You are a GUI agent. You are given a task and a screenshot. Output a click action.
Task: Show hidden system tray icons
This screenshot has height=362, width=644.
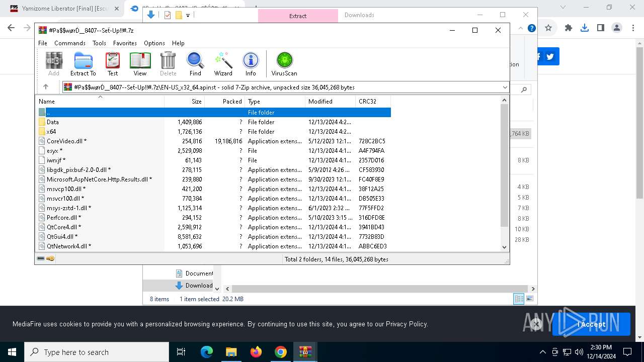(x=542, y=352)
